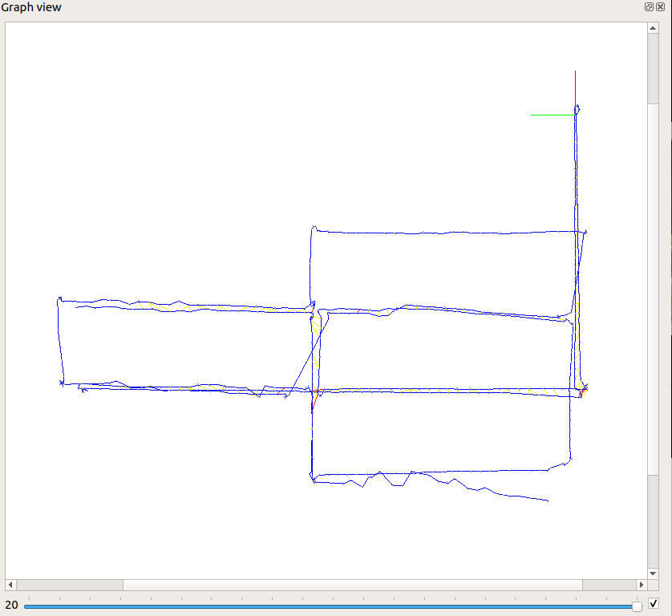The width and height of the screenshot is (672, 616).
Task: Click the vertical axis line above the graph origin
Action: (575, 87)
